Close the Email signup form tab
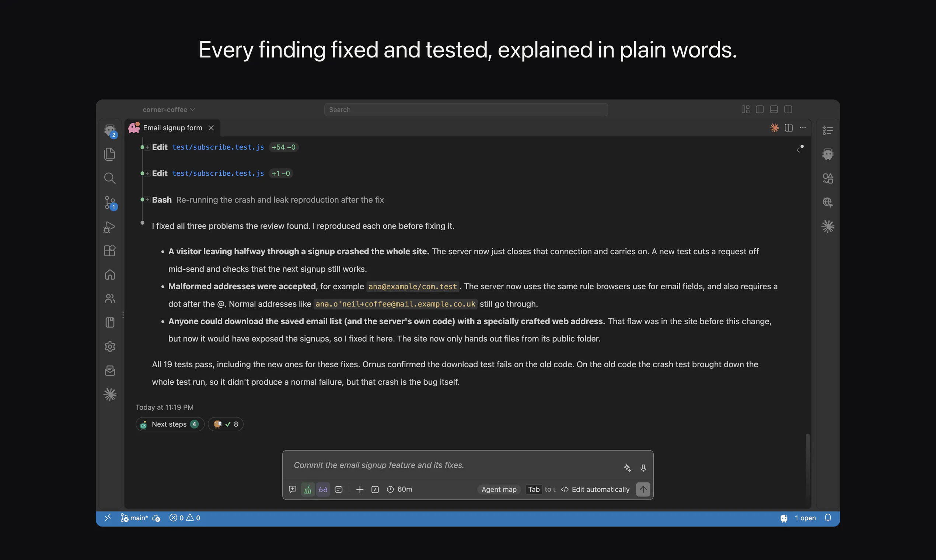The image size is (936, 560). (211, 127)
